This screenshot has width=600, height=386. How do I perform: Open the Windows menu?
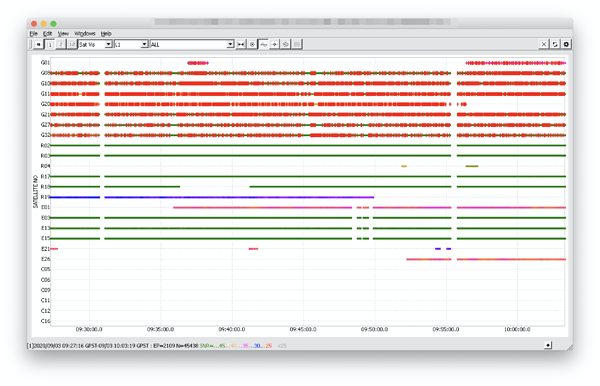[x=85, y=34]
